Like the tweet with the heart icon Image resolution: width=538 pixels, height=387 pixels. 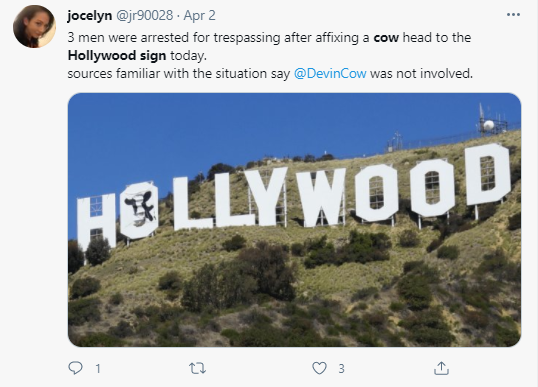319,368
